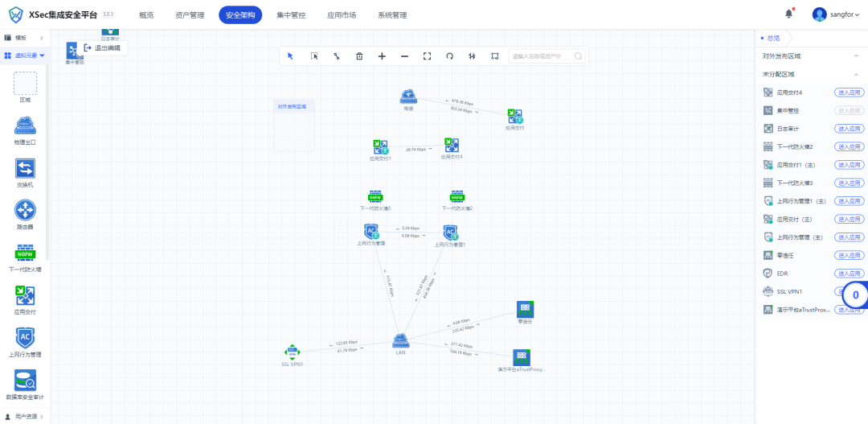Expand the 模板 sidebar section
The width and height of the screenshot is (868, 424).
tap(25, 38)
